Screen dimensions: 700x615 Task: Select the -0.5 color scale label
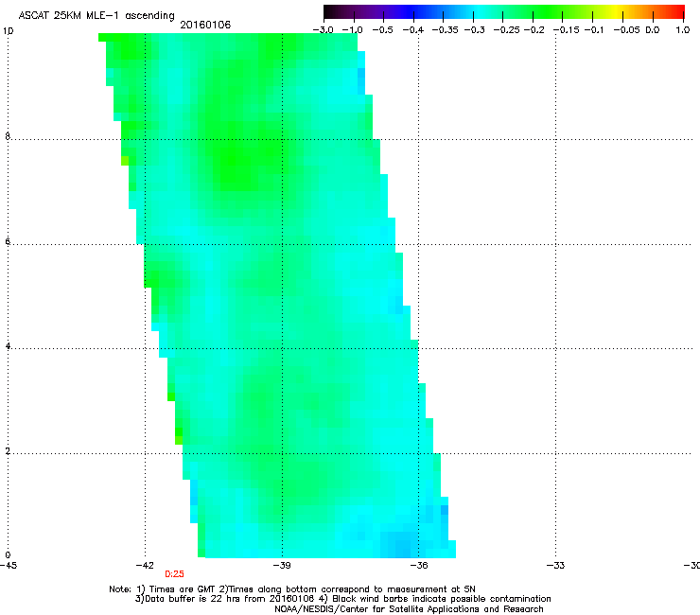pyautogui.click(x=382, y=30)
